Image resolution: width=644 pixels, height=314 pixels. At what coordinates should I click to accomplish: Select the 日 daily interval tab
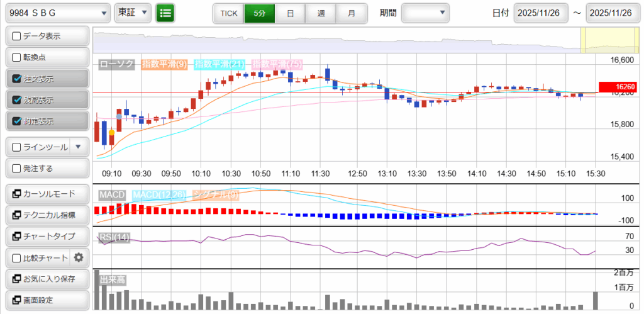(290, 13)
